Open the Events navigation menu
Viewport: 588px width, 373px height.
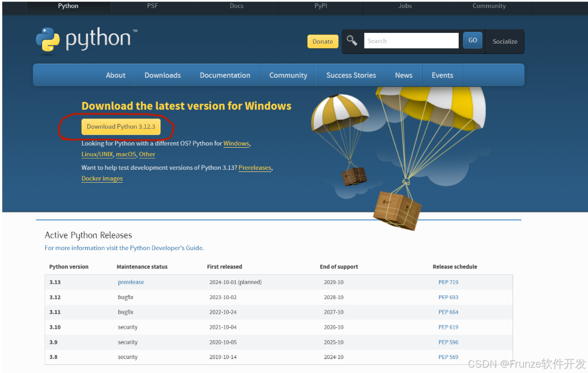[442, 75]
